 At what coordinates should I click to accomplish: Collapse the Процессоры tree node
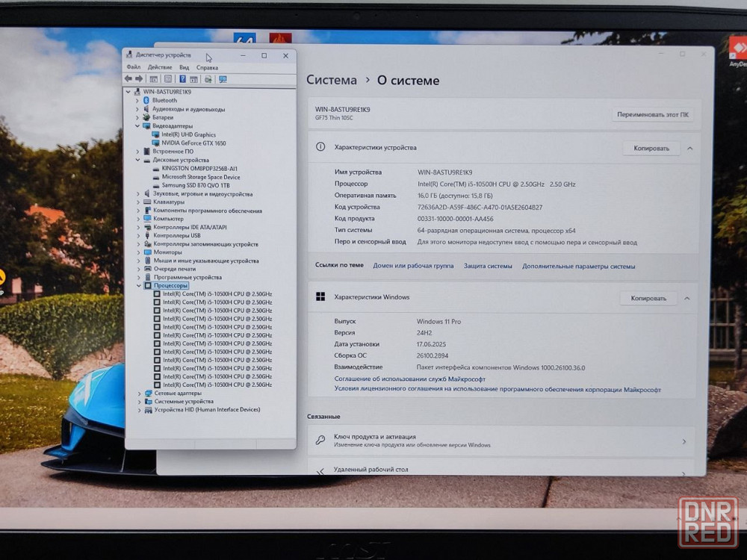click(139, 286)
